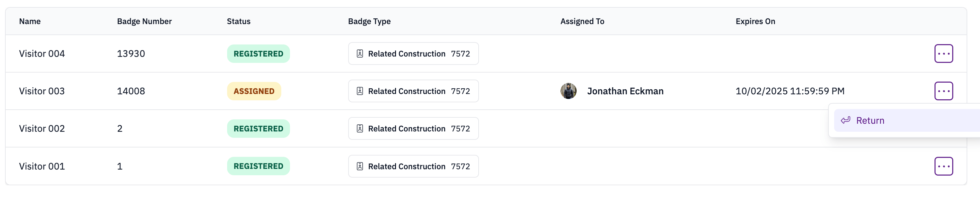Open Jonathan Eckman's assigned user name

coord(625,91)
